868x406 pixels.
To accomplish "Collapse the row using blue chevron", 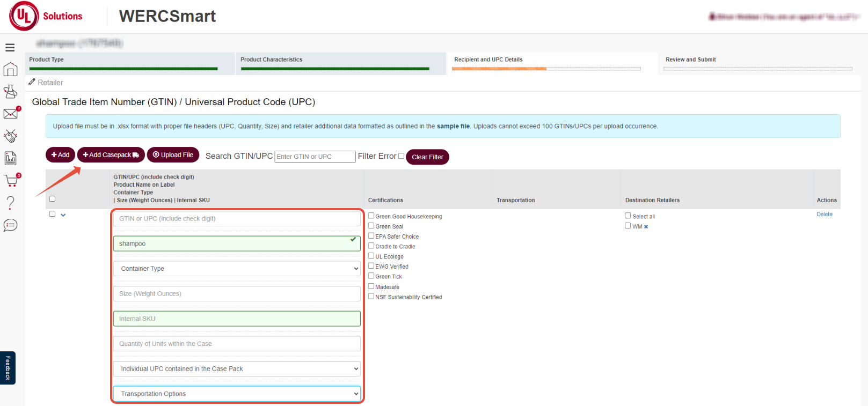I will (63, 215).
